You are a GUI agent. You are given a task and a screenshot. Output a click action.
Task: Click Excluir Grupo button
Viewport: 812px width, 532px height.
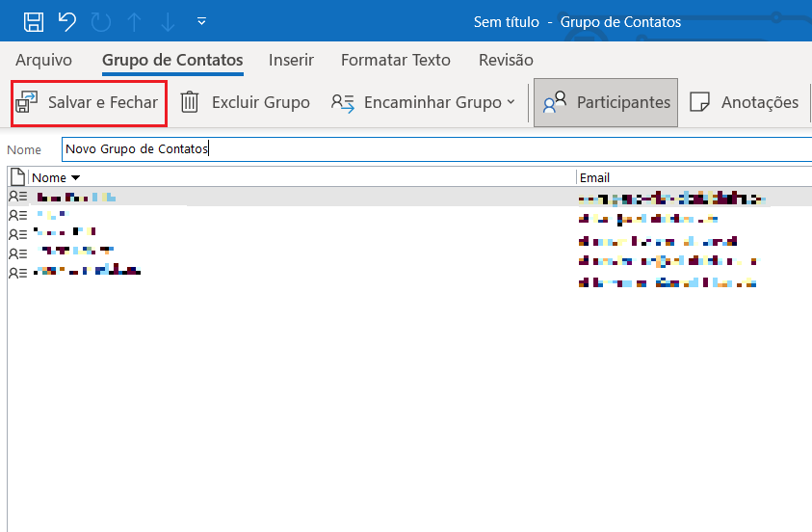pyautogui.click(x=245, y=102)
